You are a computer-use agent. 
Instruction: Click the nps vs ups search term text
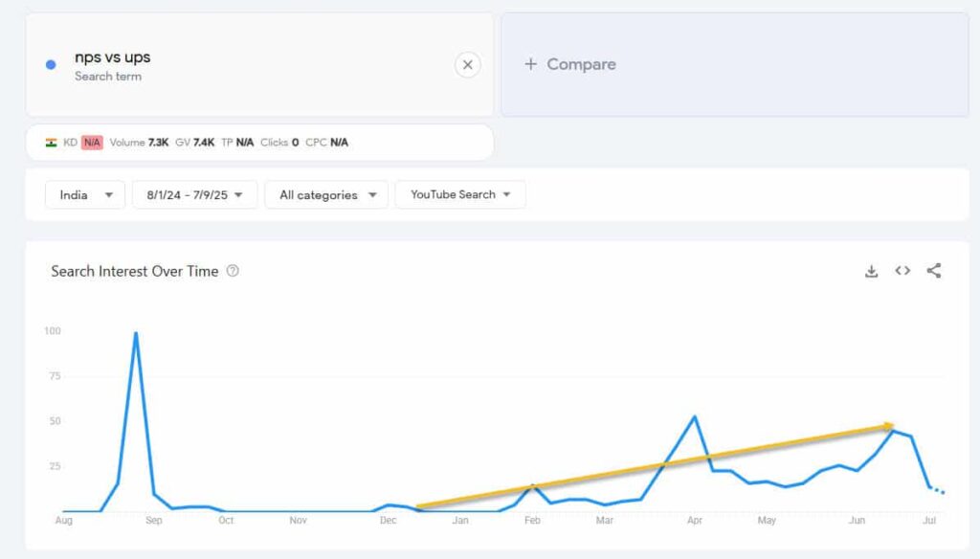(113, 56)
